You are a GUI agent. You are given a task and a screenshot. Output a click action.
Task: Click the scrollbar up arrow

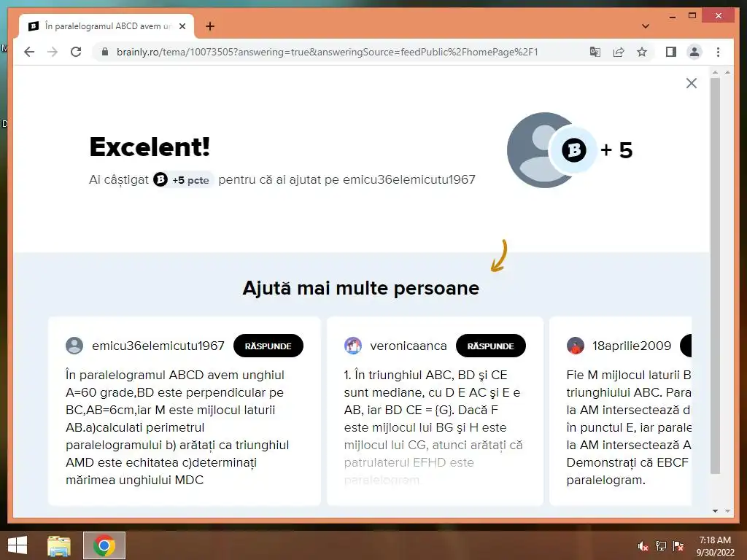click(715, 72)
